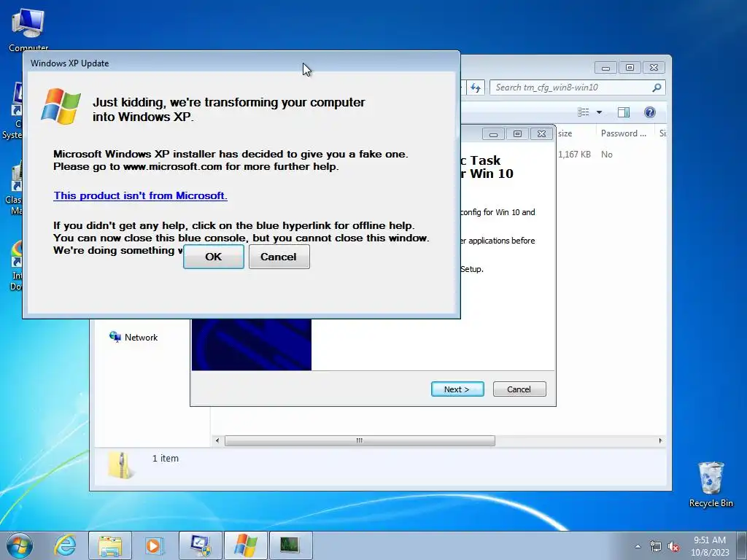
Task: Click the muted volume tray icon
Action: click(x=673, y=547)
